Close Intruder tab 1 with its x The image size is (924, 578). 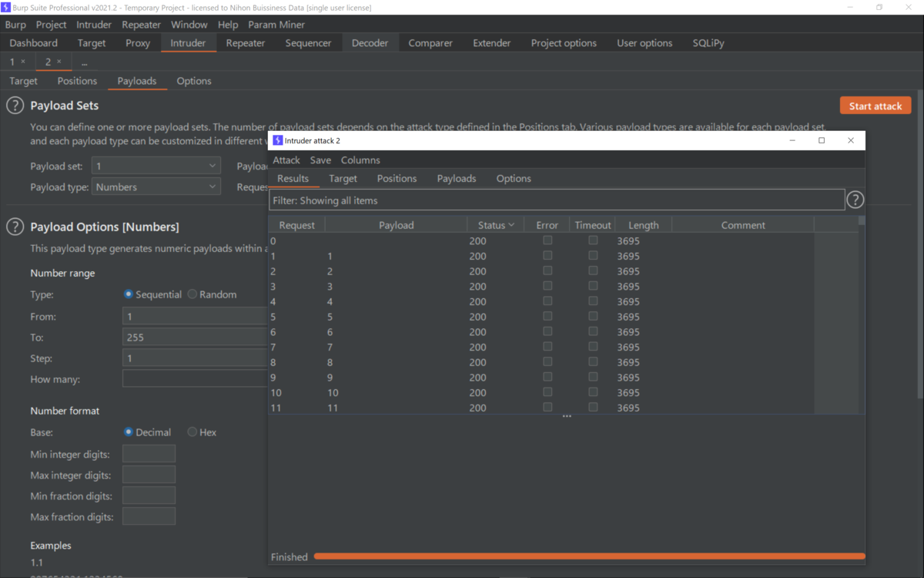pyautogui.click(x=23, y=62)
